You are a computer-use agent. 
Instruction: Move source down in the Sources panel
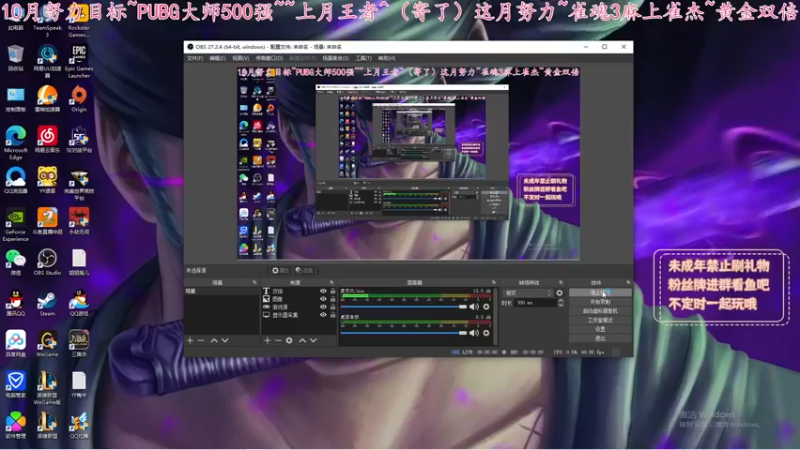click(x=313, y=340)
